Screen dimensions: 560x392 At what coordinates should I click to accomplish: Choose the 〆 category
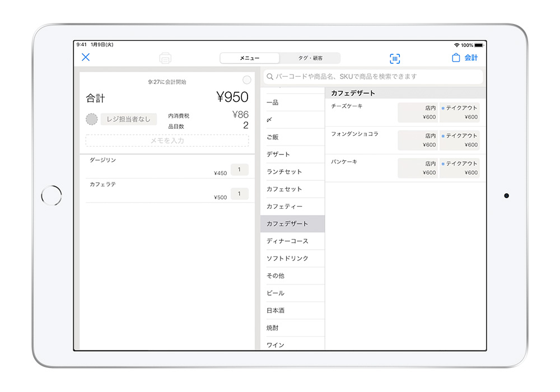292,120
